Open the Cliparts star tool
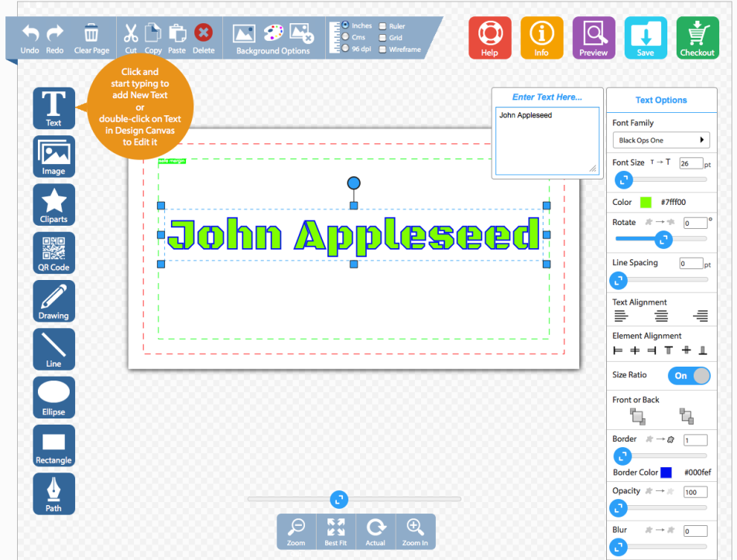The width and height of the screenshot is (737, 560). 53,205
